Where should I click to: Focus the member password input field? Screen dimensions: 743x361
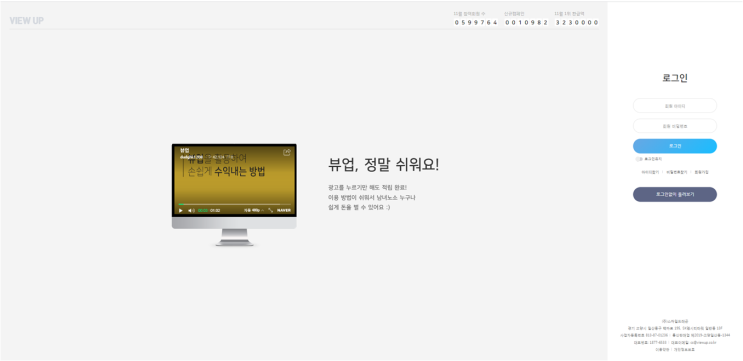[675, 126]
